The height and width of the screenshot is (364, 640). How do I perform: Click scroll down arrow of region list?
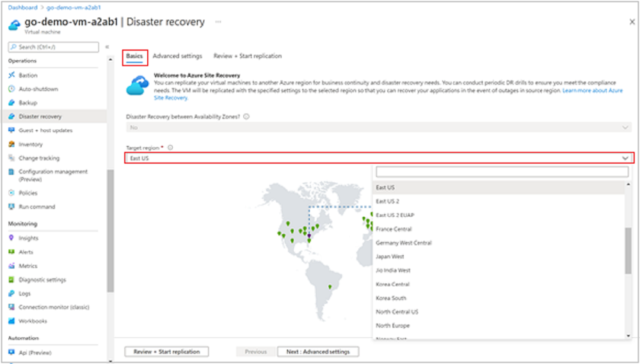click(x=628, y=335)
